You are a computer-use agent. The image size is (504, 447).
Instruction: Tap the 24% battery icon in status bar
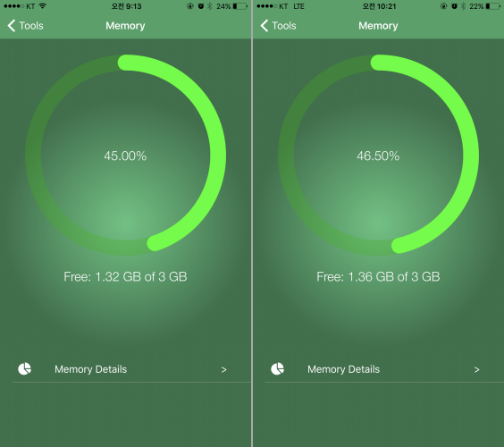tap(240, 6)
